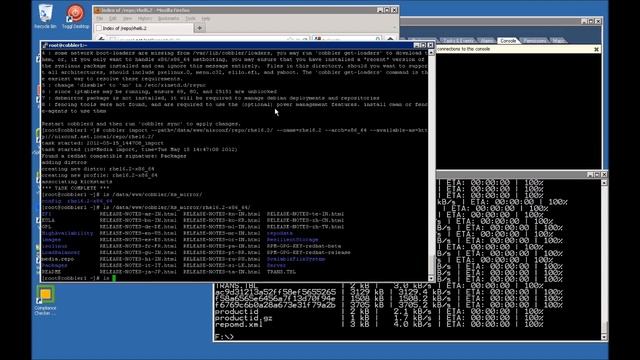
Task: Click the '*** TASK COMPLETE ***' terminal line
Action: pos(76,188)
